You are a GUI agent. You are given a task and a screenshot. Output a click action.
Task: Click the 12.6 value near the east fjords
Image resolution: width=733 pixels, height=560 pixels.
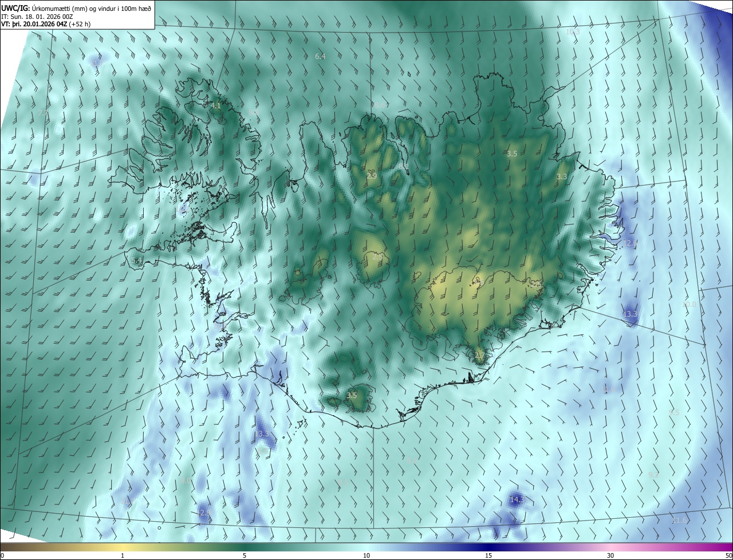pos(630,243)
